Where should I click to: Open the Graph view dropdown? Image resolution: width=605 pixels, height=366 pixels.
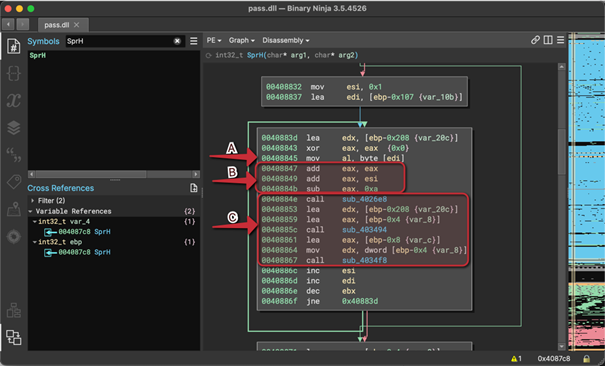click(x=242, y=40)
